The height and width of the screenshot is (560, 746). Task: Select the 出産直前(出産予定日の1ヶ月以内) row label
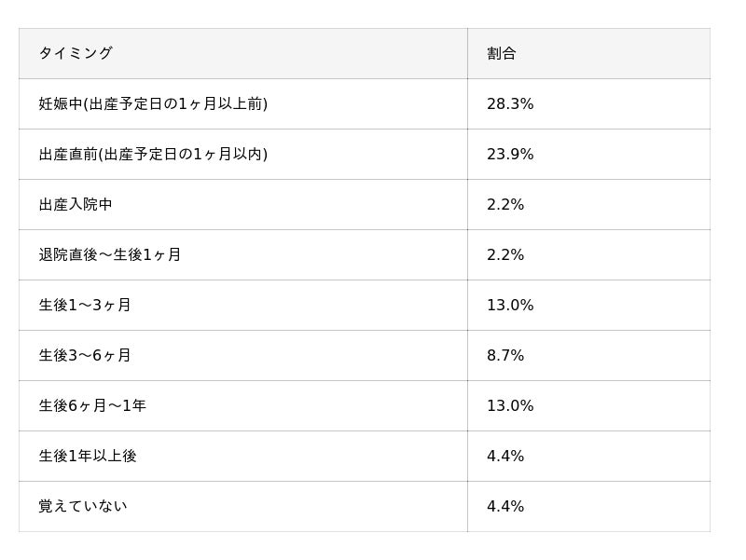click(x=153, y=154)
